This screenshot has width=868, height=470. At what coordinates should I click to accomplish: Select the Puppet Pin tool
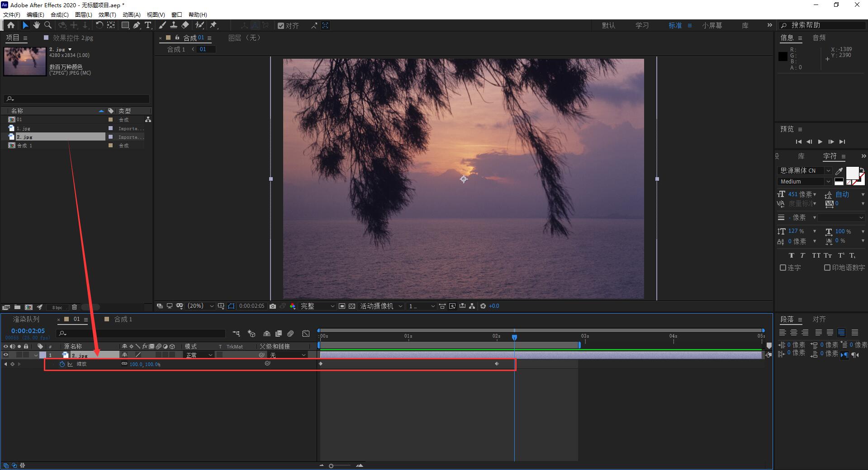(213, 25)
